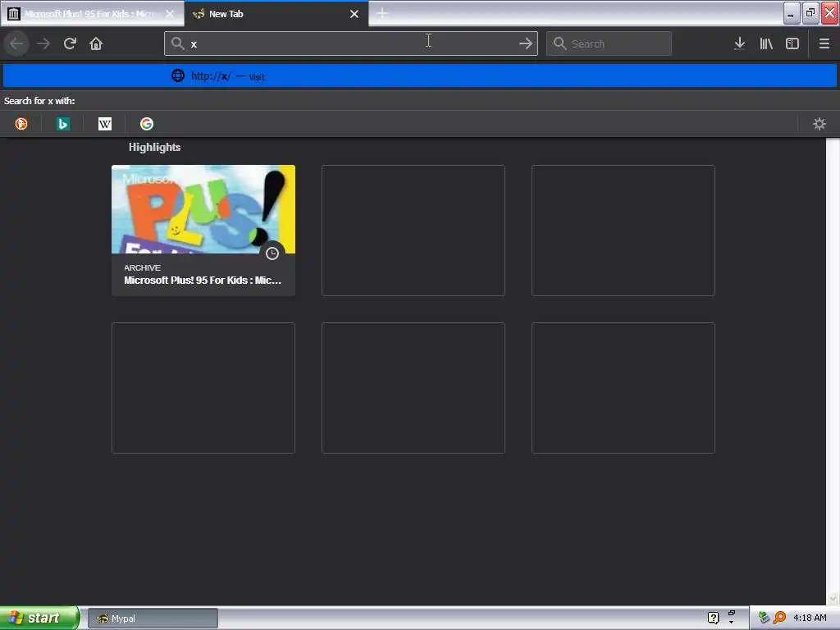Click the Go arrow in the address bar

(526, 43)
